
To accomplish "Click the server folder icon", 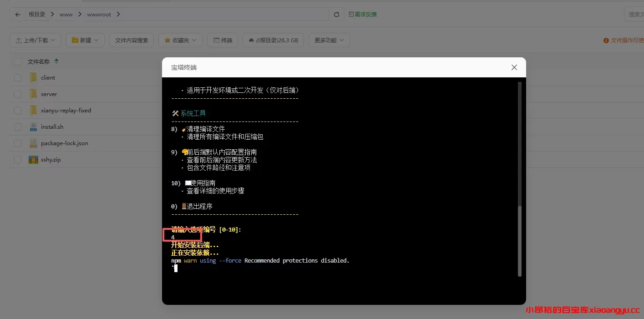I will pos(33,94).
